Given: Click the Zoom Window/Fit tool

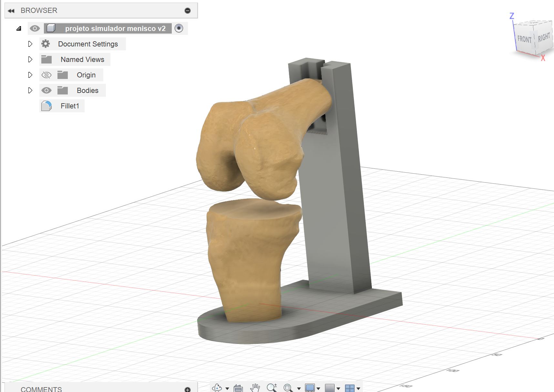Looking at the screenshot, I should [x=288, y=388].
